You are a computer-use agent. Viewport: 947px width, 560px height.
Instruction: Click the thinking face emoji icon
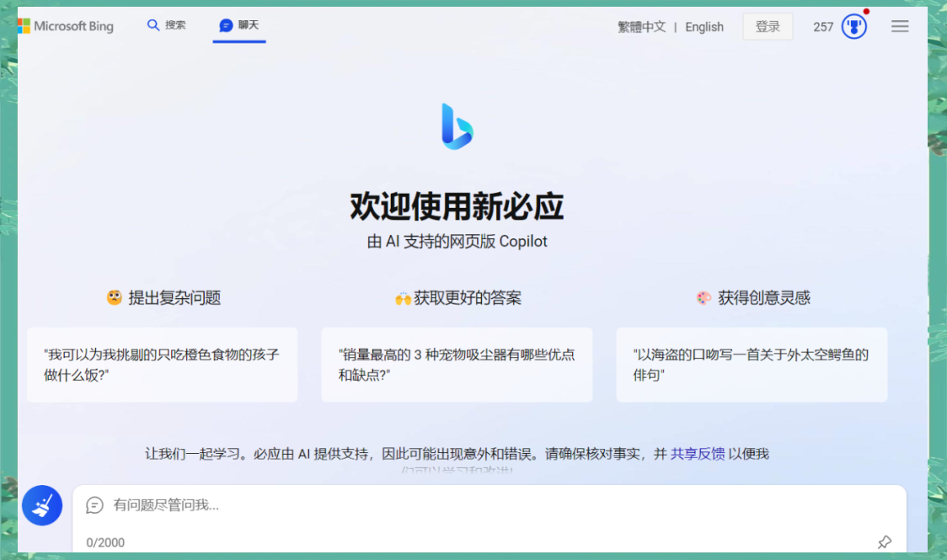(x=114, y=297)
